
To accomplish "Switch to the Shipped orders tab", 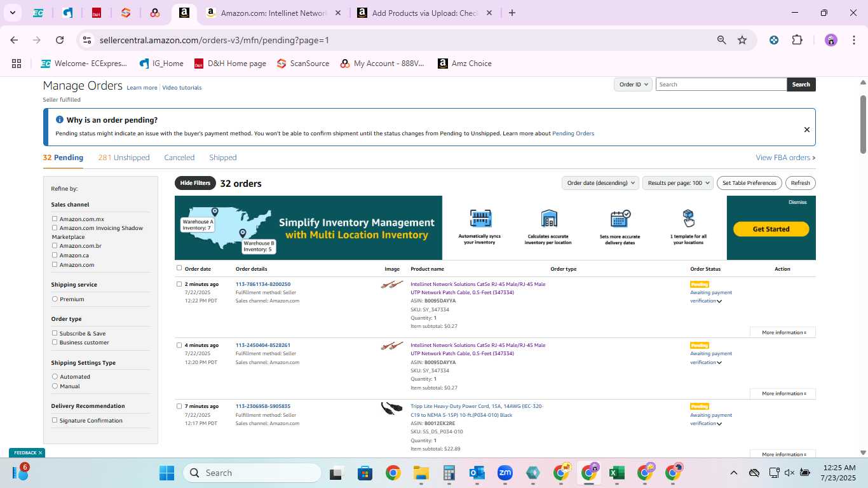I will [223, 158].
